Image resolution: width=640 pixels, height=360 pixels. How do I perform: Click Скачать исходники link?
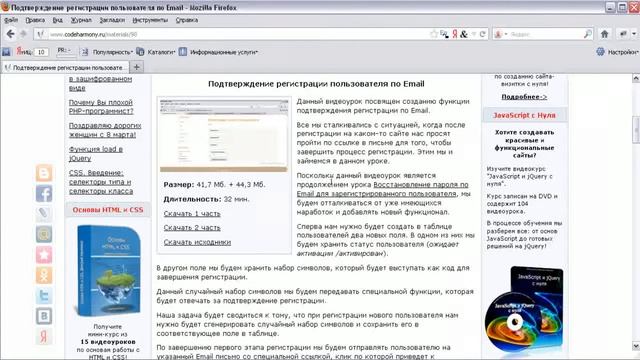(197, 242)
